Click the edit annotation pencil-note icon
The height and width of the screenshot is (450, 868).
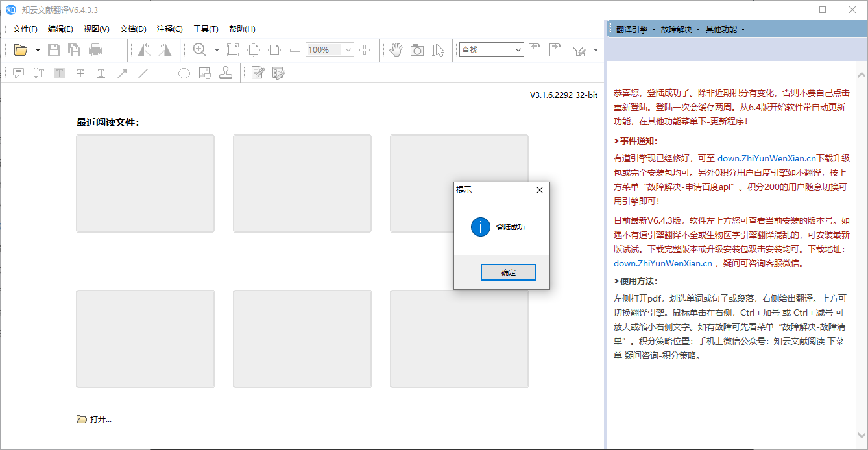click(x=258, y=73)
